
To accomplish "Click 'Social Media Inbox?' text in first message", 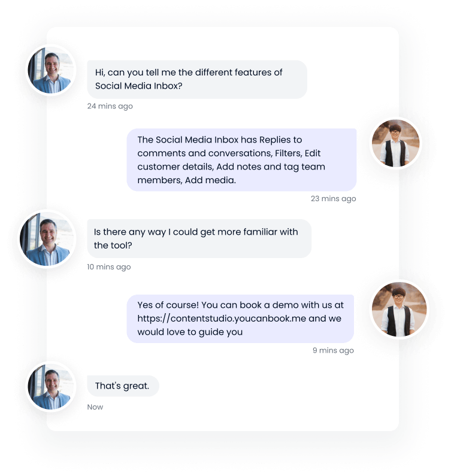I will (x=138, y=86).
